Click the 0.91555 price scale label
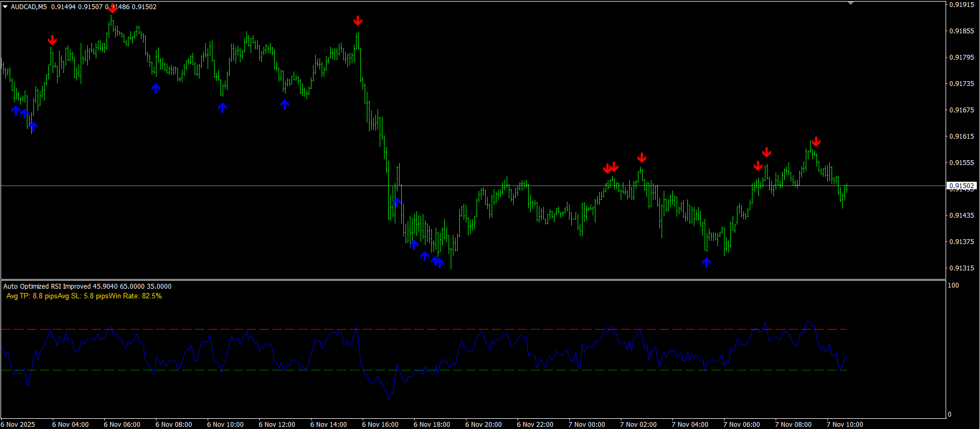The image size is (980, 429). point(962,162)
